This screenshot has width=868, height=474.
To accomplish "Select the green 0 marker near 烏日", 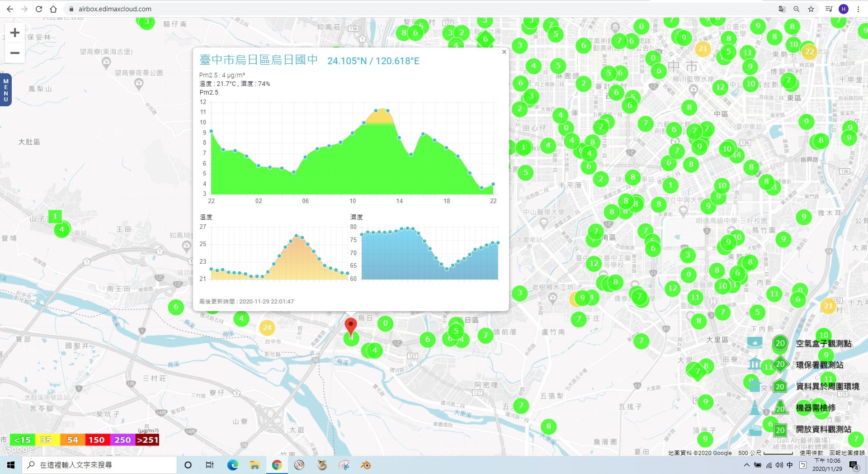I will pos(385,323).
